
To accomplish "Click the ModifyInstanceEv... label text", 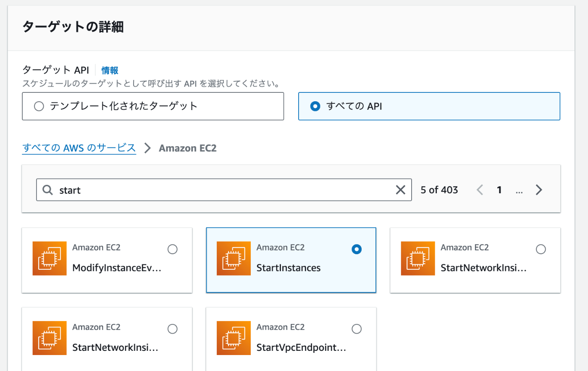I will point(117,268).
